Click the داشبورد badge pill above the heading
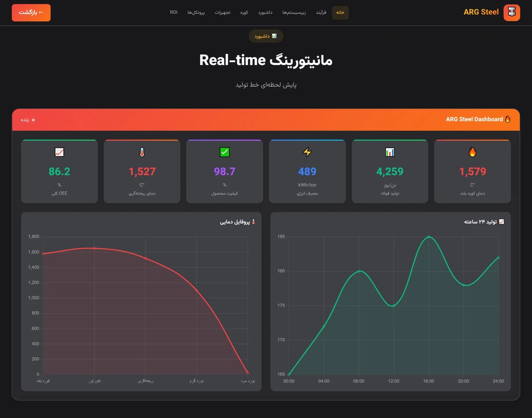The width and height of the screenshot is (532, 418). pyautogui.click(x=266, y=36)
